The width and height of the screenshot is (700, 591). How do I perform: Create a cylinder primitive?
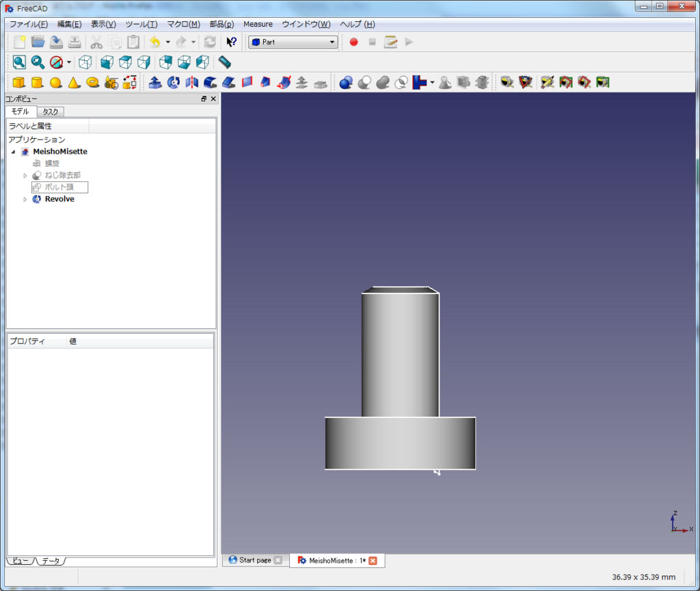(37, 83)
